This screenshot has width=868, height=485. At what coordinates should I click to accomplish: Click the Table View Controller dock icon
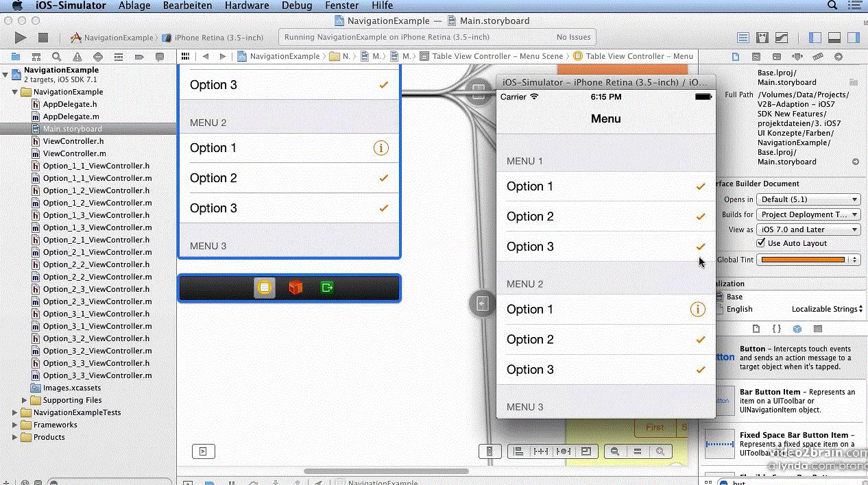(265, 288)
